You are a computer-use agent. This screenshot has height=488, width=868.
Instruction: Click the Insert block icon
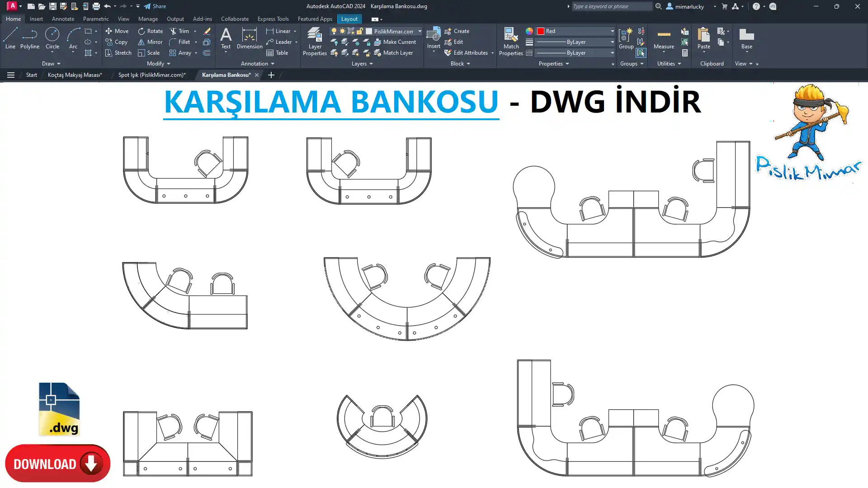(433, 35)
